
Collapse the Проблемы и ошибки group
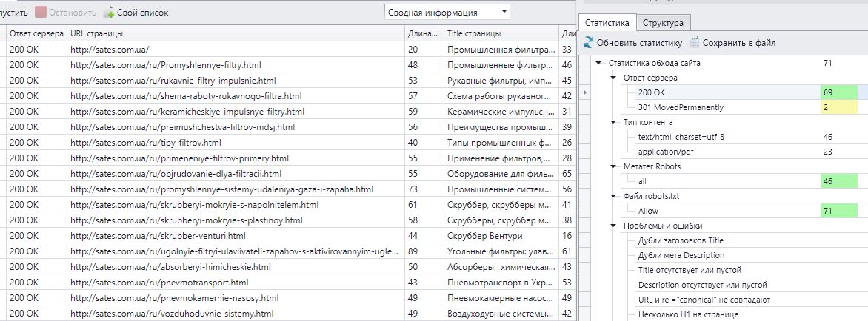click(x=613, y=226)
